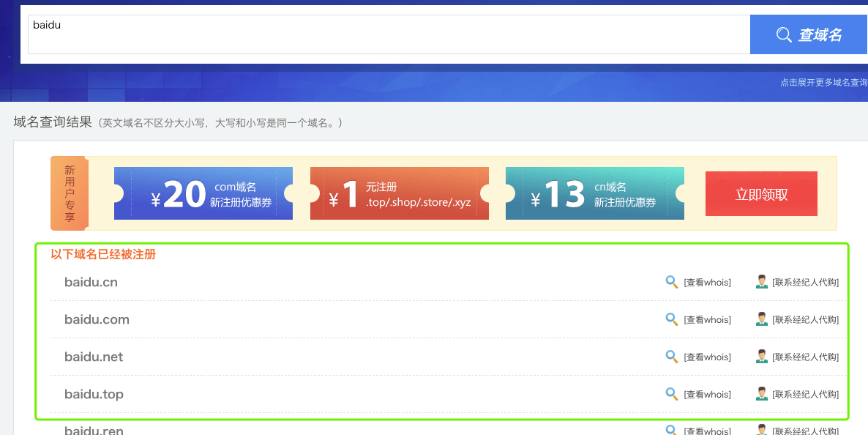Select the ¥20 com域名 coupon
The image size is (868, 435).
coord(203,193)
